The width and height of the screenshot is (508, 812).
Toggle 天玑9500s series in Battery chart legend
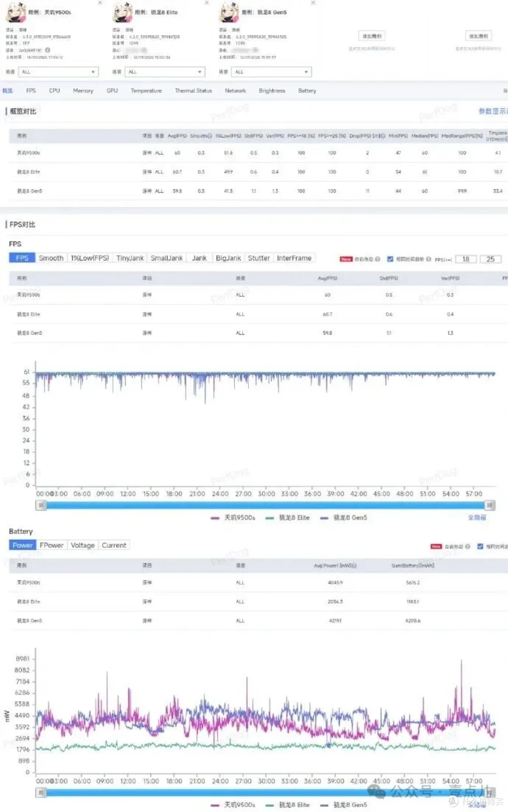coord(233,805)
